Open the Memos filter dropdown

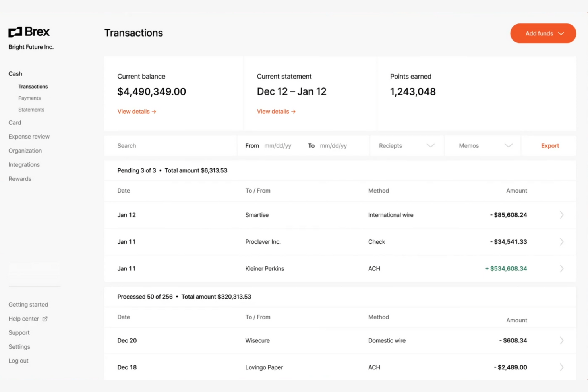(x=483, y=145)
